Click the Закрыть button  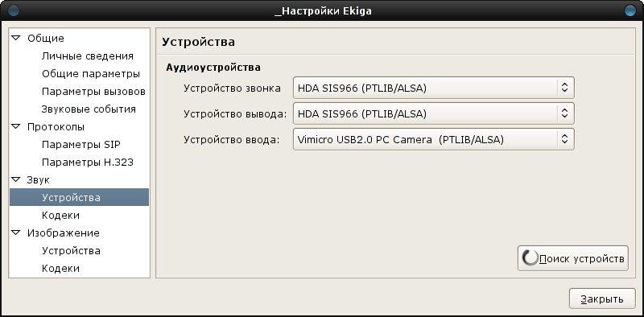pos(602,299)
